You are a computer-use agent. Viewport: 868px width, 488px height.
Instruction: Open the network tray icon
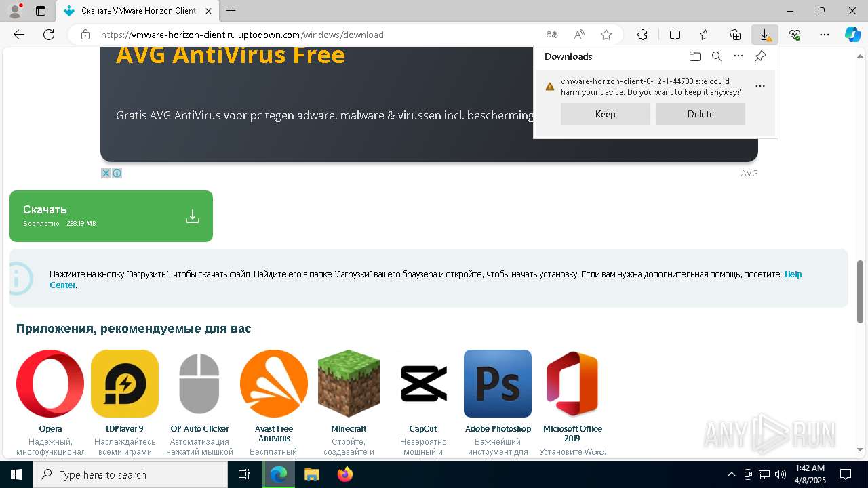coord(764,474)
